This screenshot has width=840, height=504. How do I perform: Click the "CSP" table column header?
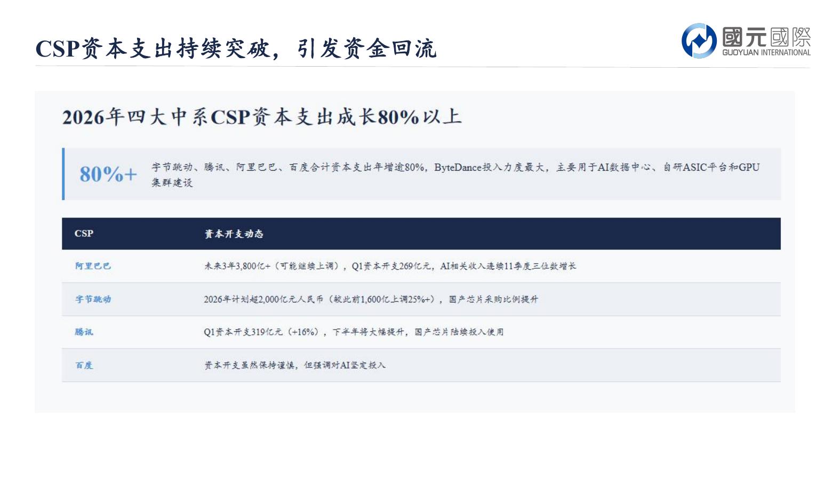[x=84, y=233]
